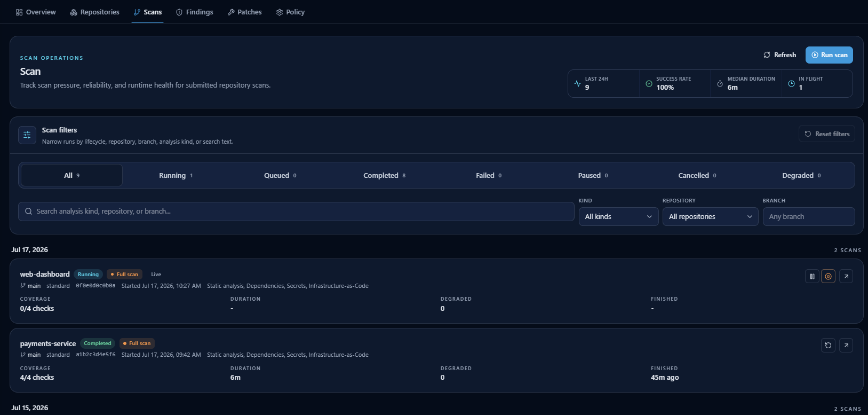Open payments-service scan details arrow
This screenshot has width=868, height=415.
(x=846, y=345)
